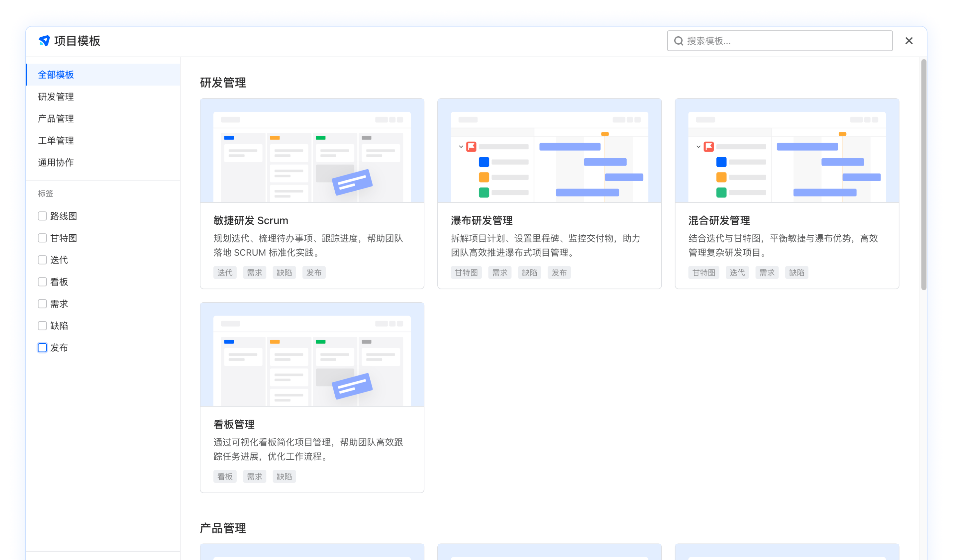Click 看板 tag on 看板管理 card
The image size is (953, 560).
point(225,476)
